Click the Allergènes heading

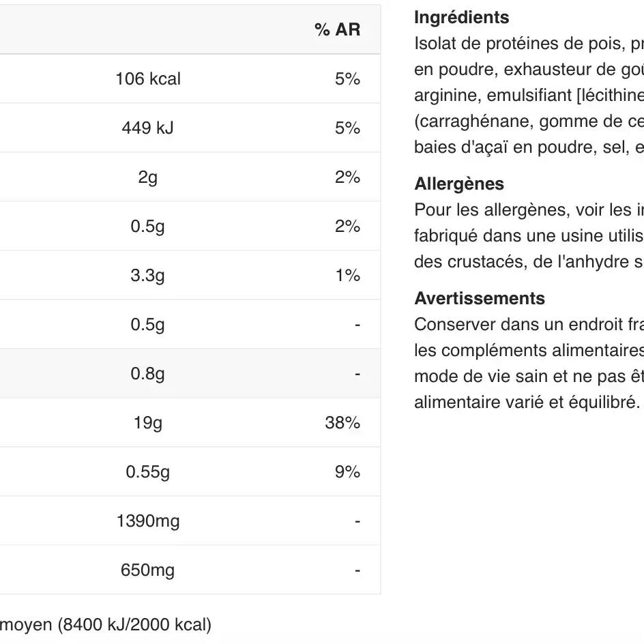point(459,184)
